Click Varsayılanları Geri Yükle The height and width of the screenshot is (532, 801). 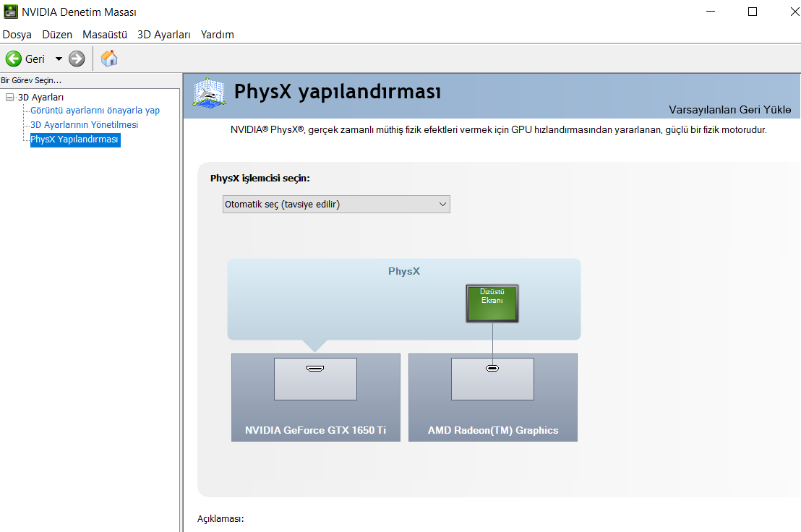pyautogui.click(x=730, y=110)
